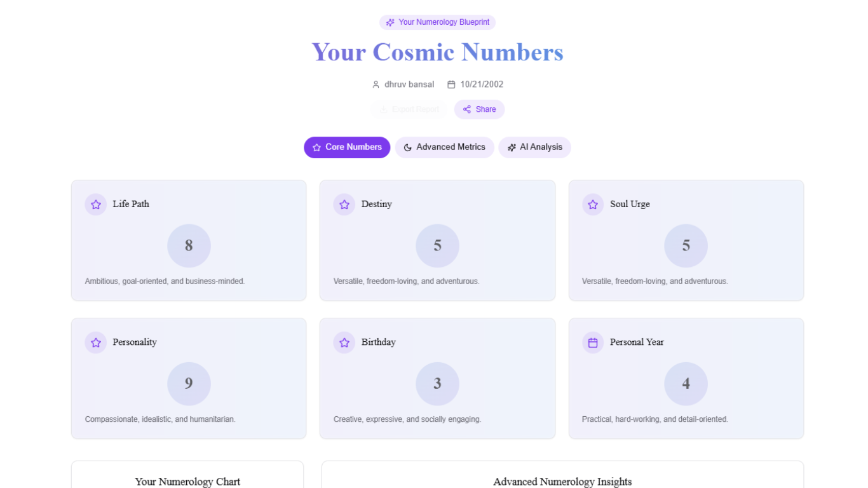The height and width of the screenshot is (488, 868).
Task: Click the sparkle icon in the Numerology Blueprint badge
Action: [x=390, y=22]
